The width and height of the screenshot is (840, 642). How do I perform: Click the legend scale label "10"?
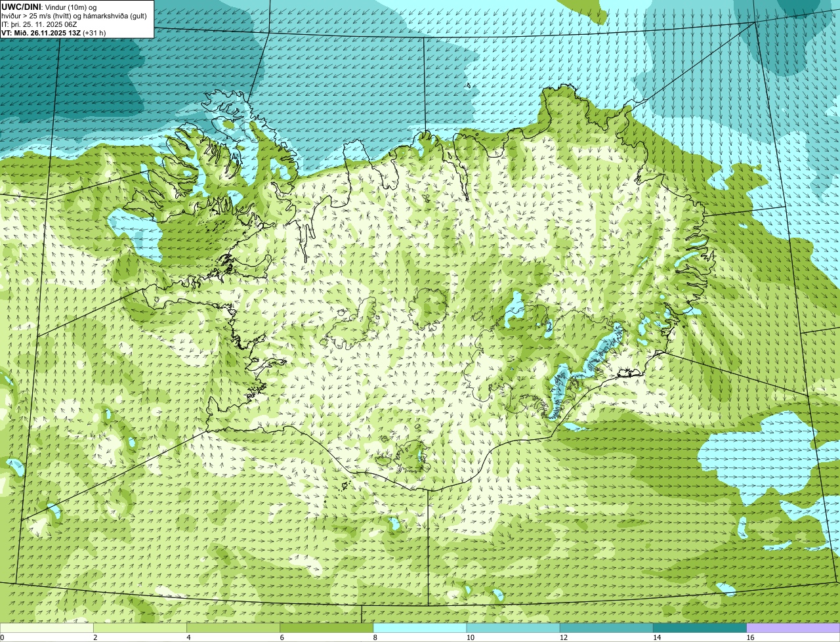click(x=471, y=637)
